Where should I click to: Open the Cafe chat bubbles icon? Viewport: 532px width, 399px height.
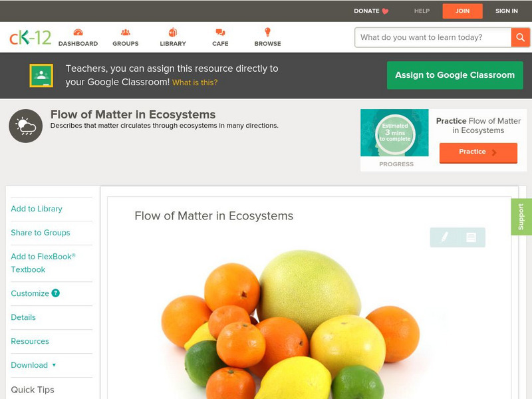coord(220,32)
